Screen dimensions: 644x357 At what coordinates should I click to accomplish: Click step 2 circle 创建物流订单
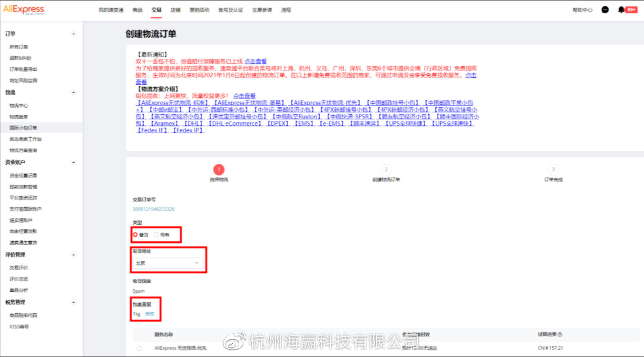[386, 169]
